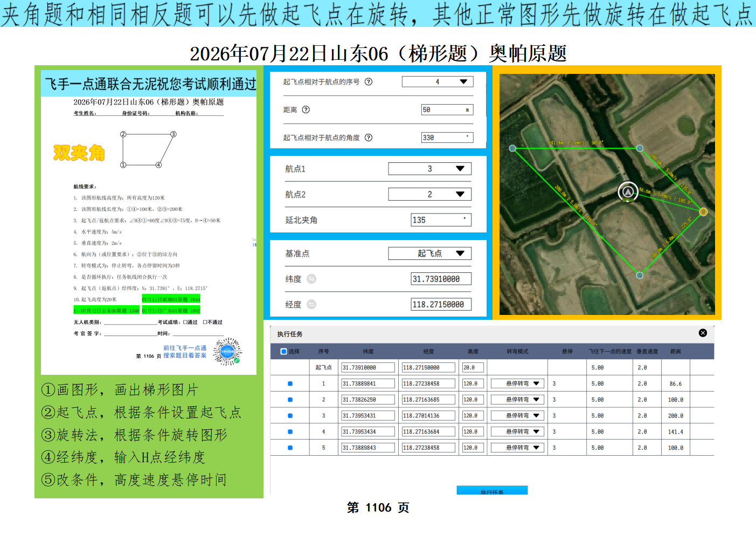Toggle checkbox for waypoint row 3

click(290, 416)
